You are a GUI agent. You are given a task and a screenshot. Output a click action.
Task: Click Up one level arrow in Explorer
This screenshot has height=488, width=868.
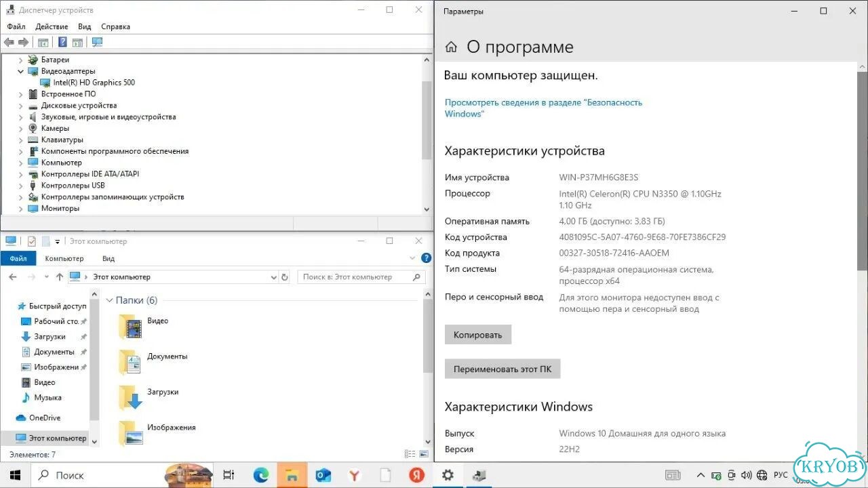[x=60, y=277]
